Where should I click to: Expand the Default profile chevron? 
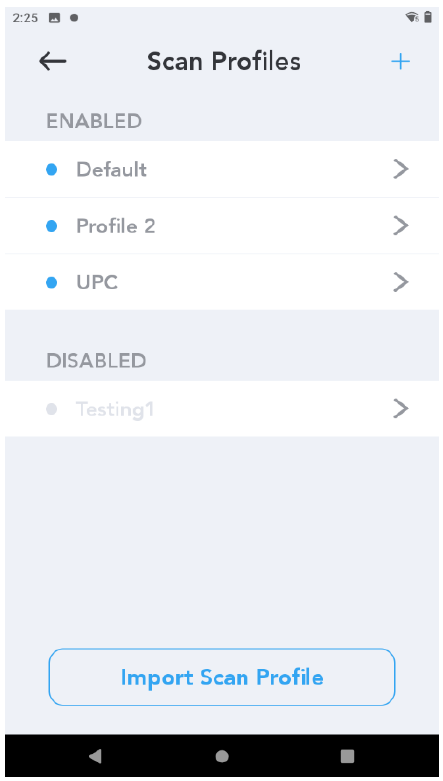401,169
